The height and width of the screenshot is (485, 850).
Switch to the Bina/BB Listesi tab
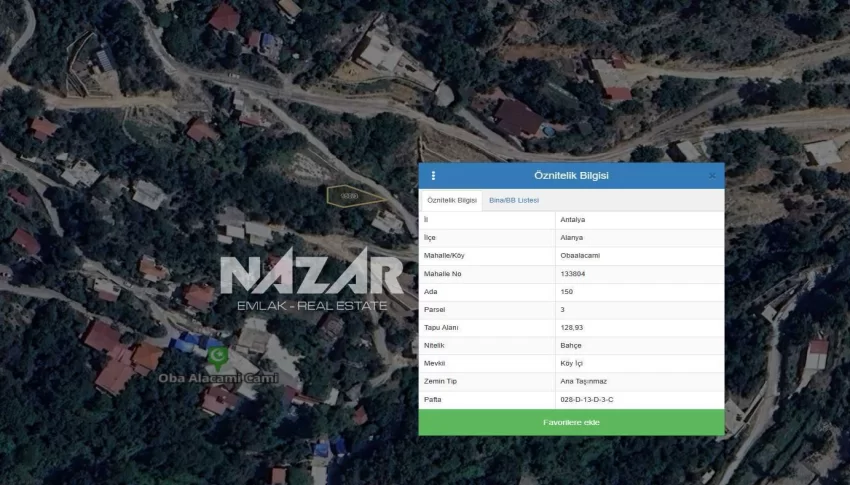[514, 200]
